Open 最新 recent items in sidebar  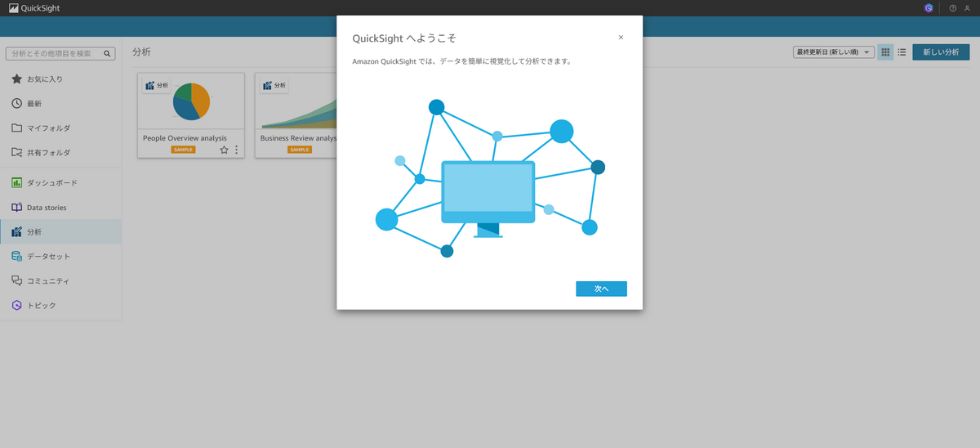tap(60, 104)
